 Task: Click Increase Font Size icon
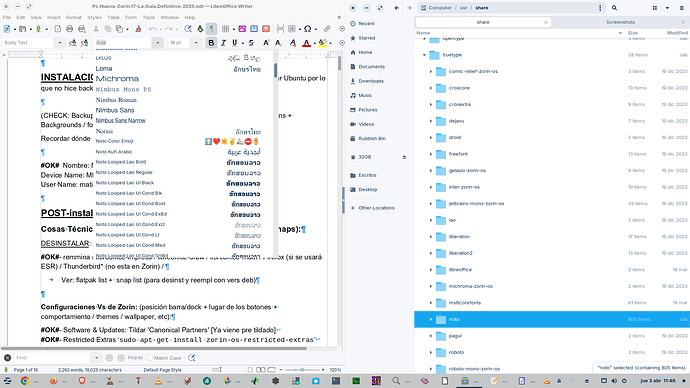(266, 43)
